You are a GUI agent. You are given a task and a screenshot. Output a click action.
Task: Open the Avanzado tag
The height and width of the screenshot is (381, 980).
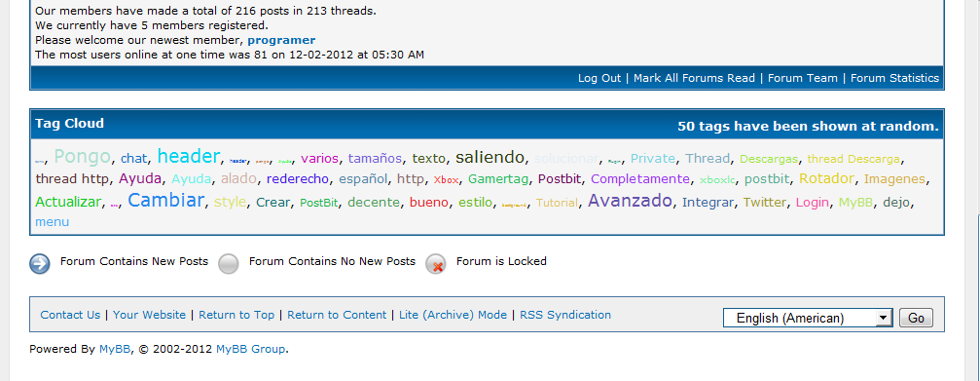630,200
